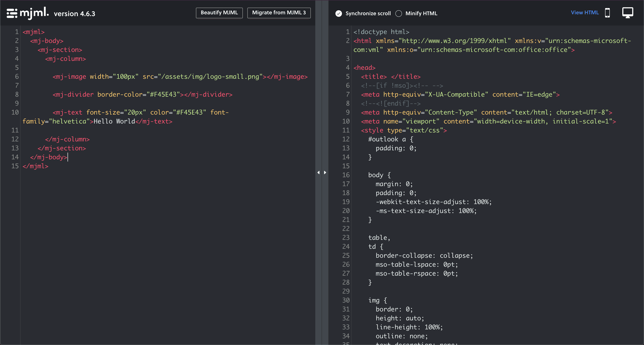
Task: Click the body CSS rule in output
Action: 375,175
